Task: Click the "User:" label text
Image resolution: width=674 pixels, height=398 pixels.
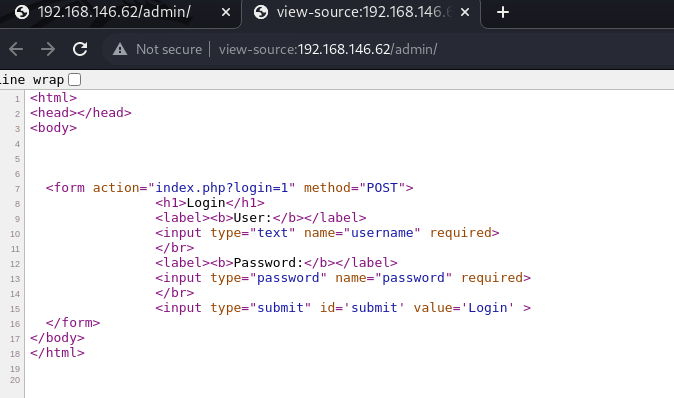Action: [253, 218]
